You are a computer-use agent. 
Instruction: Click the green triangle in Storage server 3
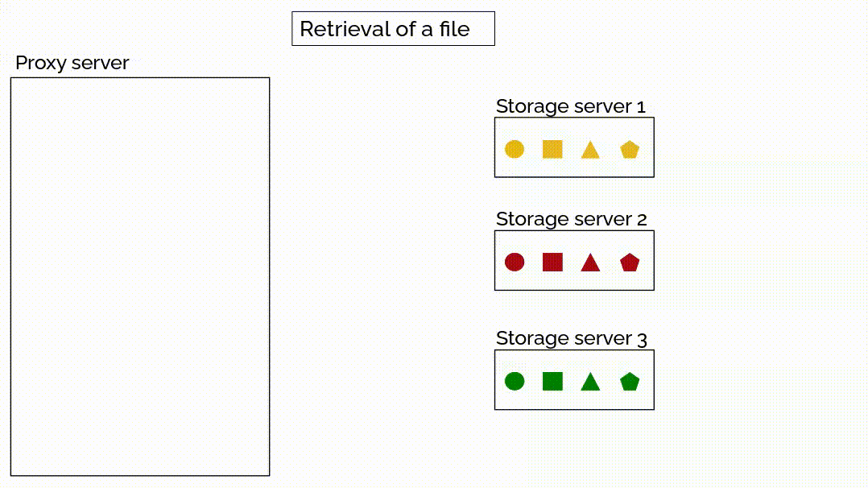pos(590,383)
